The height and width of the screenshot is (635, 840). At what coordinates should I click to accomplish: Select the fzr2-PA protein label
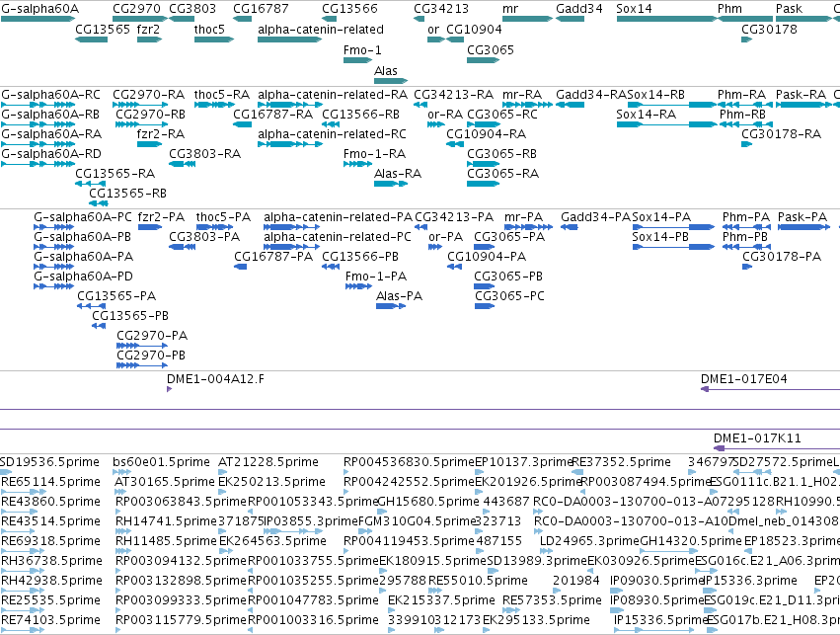pos(161,217)
